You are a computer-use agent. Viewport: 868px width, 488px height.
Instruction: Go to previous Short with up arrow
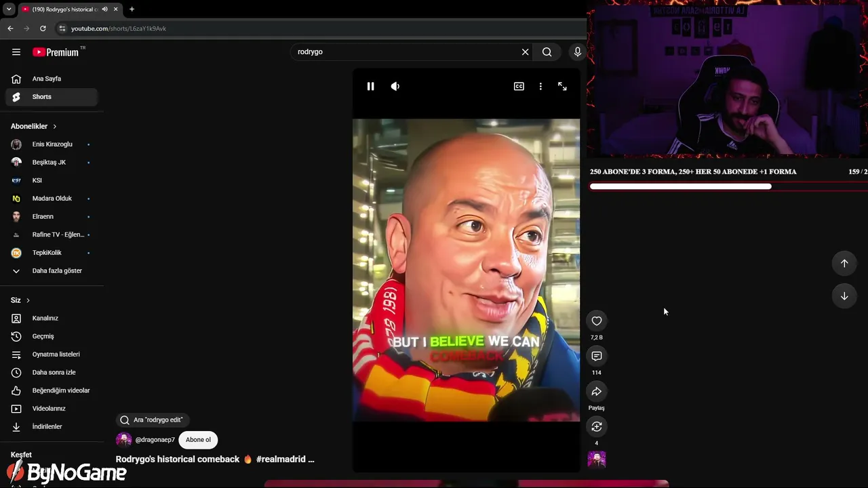tap(844, 263)
